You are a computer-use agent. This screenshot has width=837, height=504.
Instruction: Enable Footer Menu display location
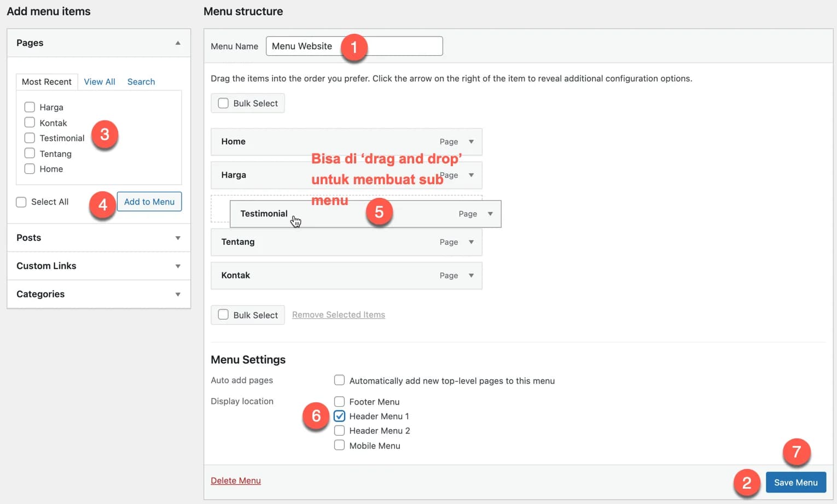(x=339, y=402)
